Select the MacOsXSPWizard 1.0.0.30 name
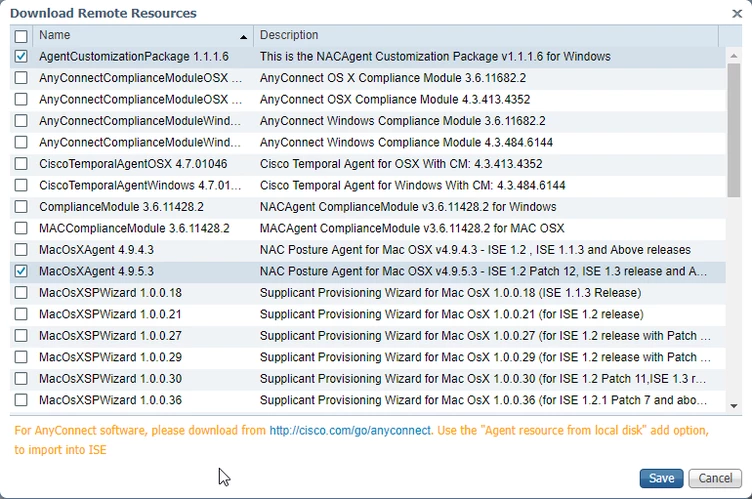This screenshot has height=499, width=752. [x=110, y=379]
